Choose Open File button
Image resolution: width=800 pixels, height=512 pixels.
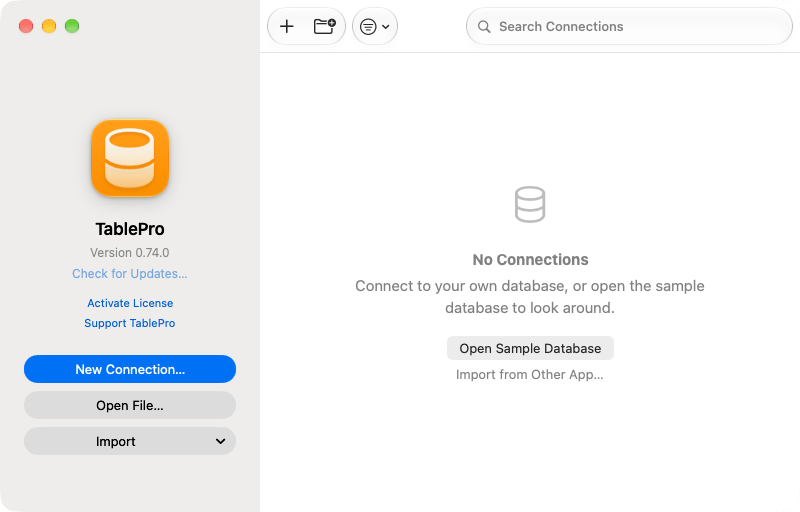click(x=130, y=405)
